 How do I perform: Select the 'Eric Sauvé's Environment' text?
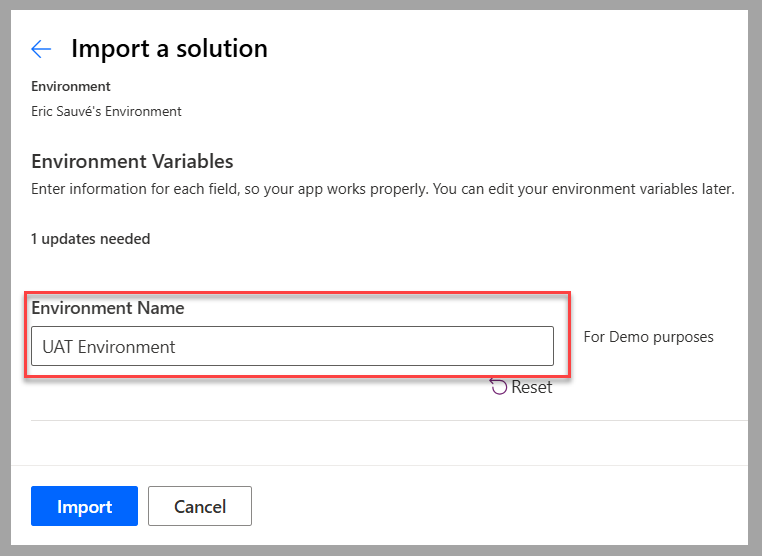[x=106, y=112]
